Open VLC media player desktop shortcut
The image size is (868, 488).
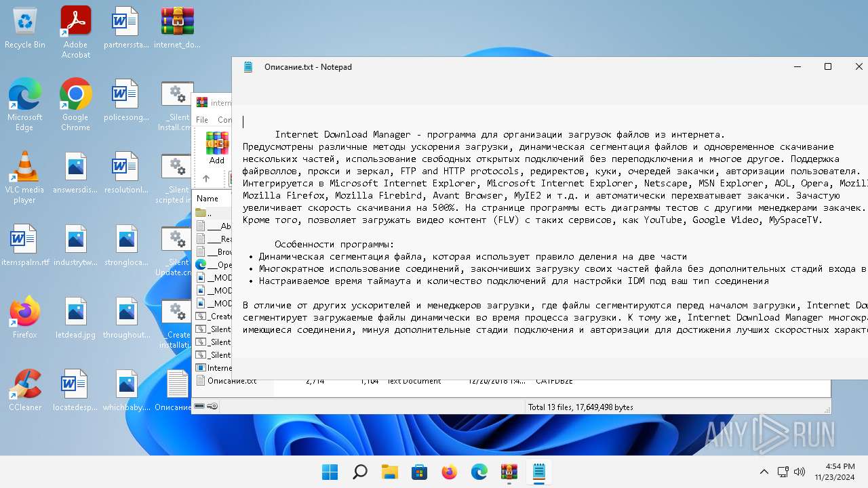[x=25, y=177]
